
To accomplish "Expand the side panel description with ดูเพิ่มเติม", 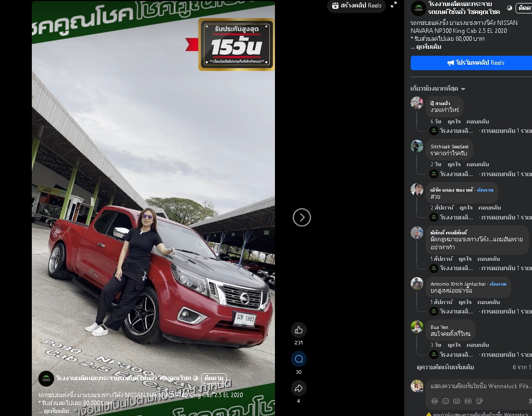I will (x=429, y=47).
